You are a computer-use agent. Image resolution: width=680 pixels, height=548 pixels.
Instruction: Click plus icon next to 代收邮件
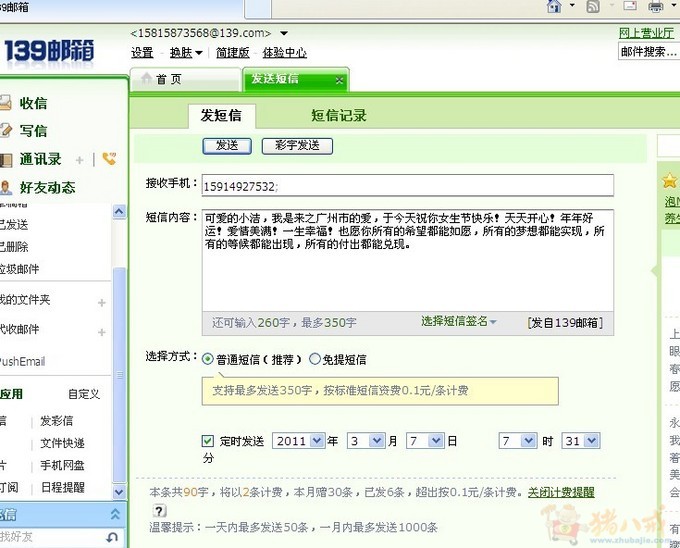pyautogui.click(x=101, y=332)
